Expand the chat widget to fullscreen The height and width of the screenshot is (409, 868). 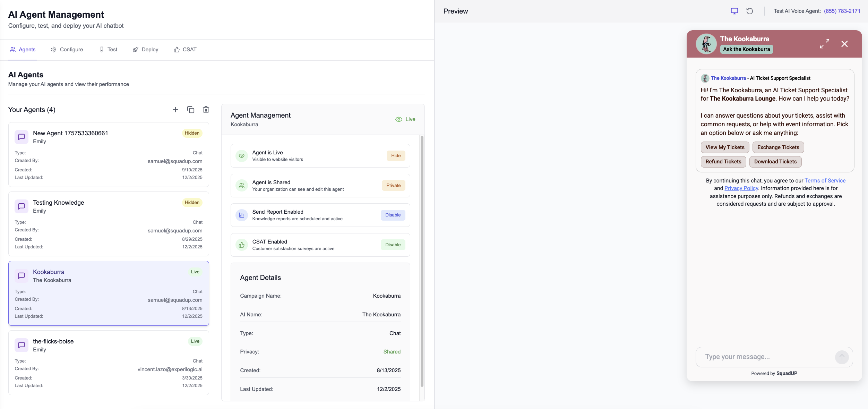click(824, 44)
